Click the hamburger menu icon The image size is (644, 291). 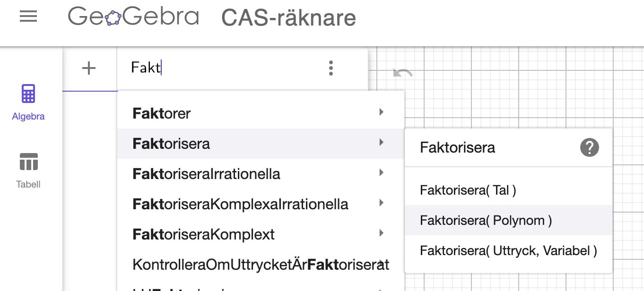click(28, 17)
